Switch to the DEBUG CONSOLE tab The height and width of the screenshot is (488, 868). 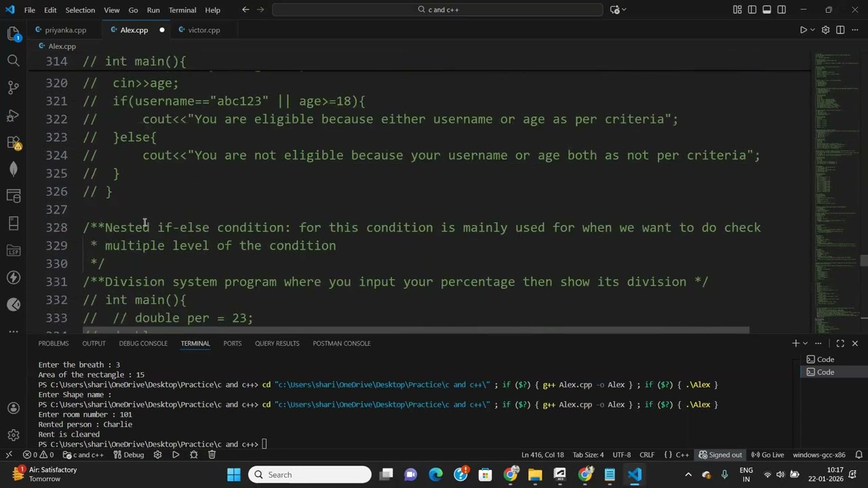(143, 344)
